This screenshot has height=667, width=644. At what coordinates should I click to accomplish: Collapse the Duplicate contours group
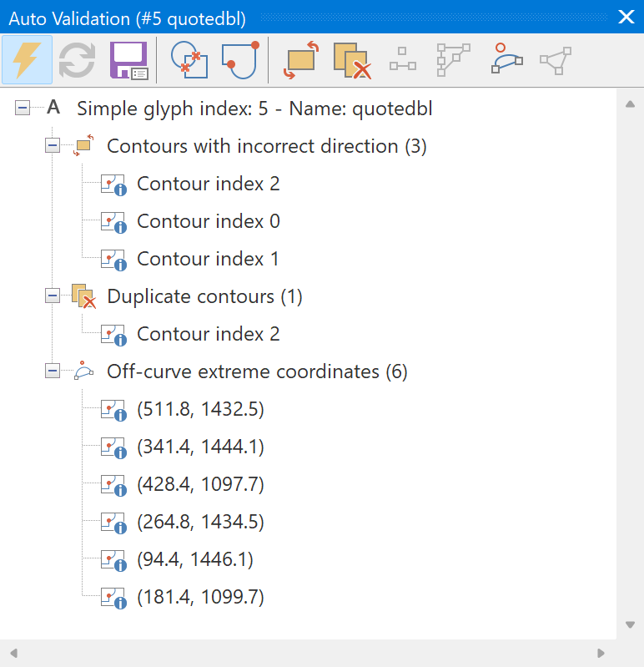(x=53, y=296)
